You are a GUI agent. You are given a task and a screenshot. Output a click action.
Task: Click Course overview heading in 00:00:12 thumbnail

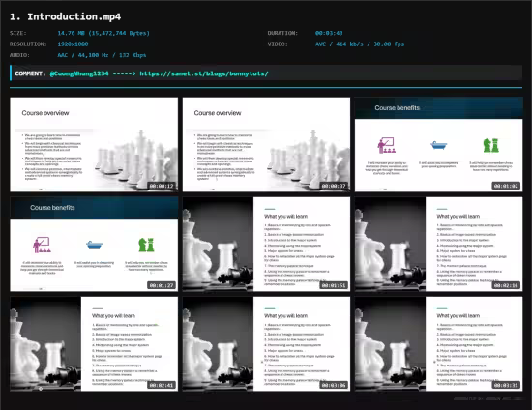pyautogui.click(x=45, y=113)
